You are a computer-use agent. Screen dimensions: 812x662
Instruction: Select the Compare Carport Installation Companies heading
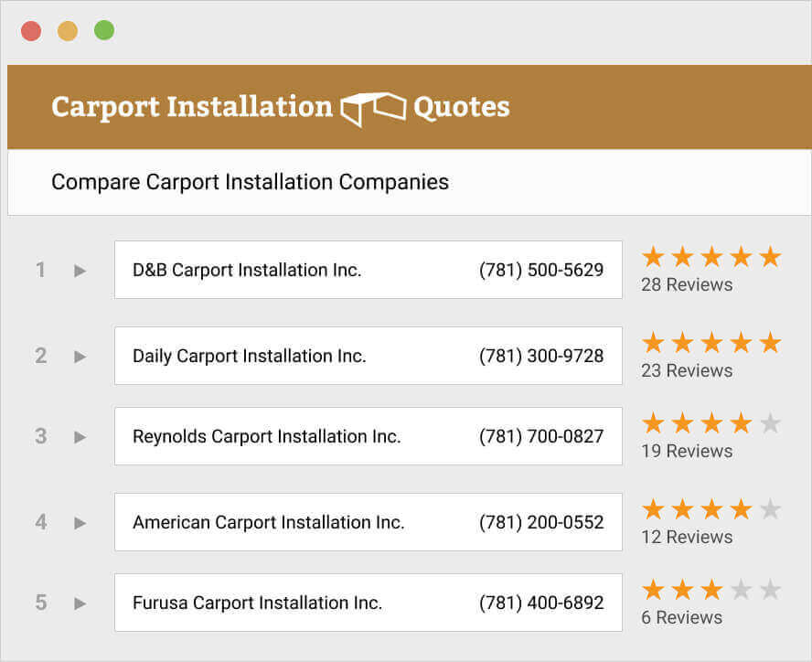(250, 182)
